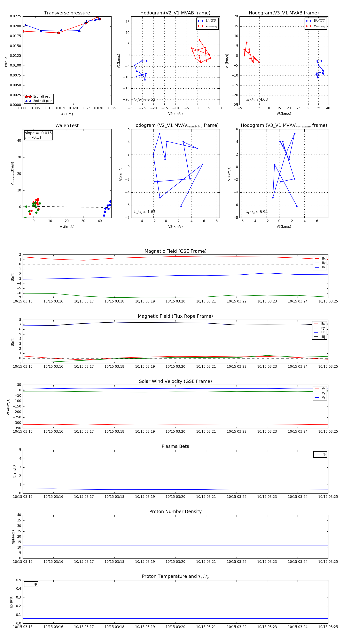Click the λ1/λ2 ≈ 1.87 annotation
351x644 pixels.
[144, 212]
